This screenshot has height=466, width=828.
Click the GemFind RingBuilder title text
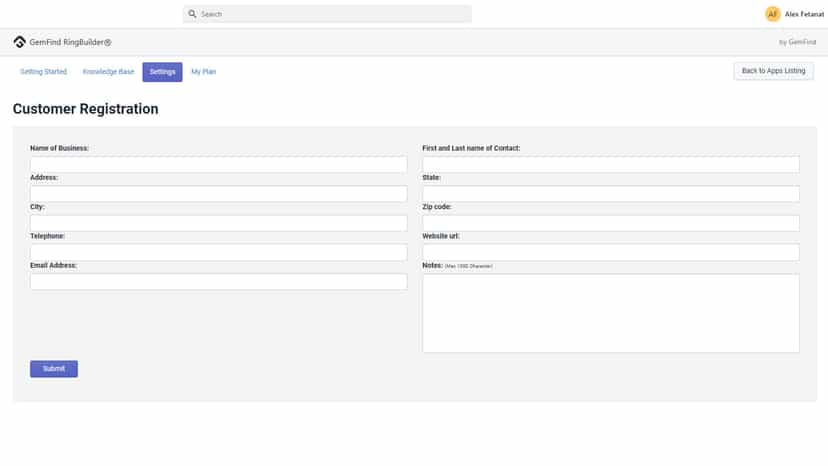pos(70,42)
